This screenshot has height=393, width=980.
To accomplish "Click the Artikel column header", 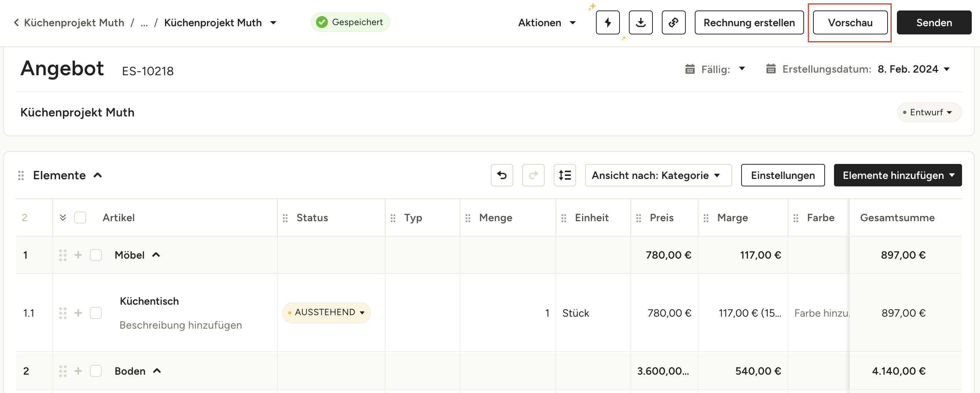I will pyautogui.click(x=118, y=217).
